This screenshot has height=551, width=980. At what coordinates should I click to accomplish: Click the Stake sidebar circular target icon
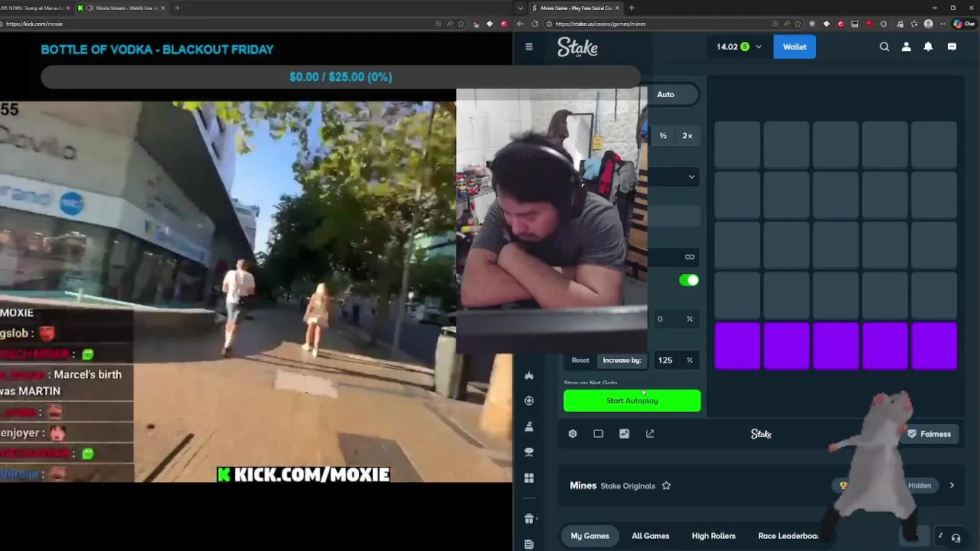529,401
